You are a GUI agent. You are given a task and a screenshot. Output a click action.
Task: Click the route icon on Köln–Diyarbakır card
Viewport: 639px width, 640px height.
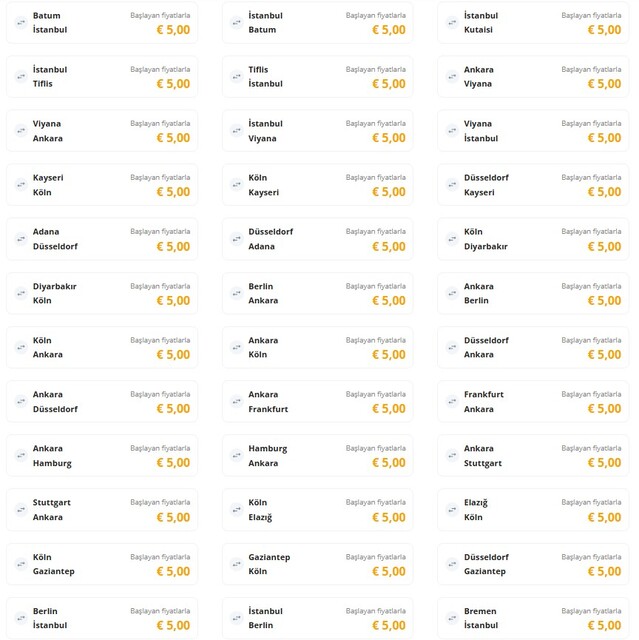(450, 238)
